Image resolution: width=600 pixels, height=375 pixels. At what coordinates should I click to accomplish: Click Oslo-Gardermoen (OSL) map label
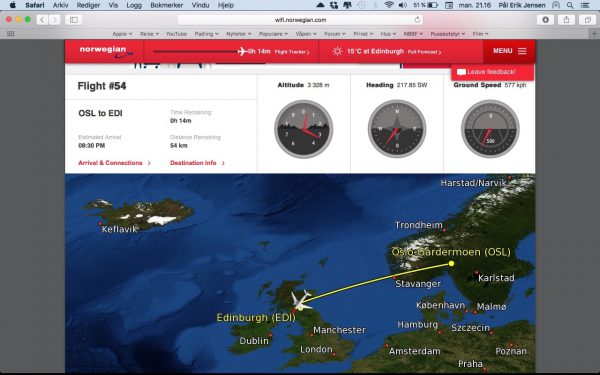(x=451, y=252)
